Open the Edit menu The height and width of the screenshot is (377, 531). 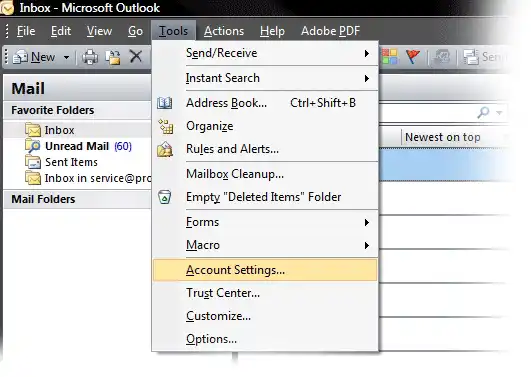(x=61, y=31)
